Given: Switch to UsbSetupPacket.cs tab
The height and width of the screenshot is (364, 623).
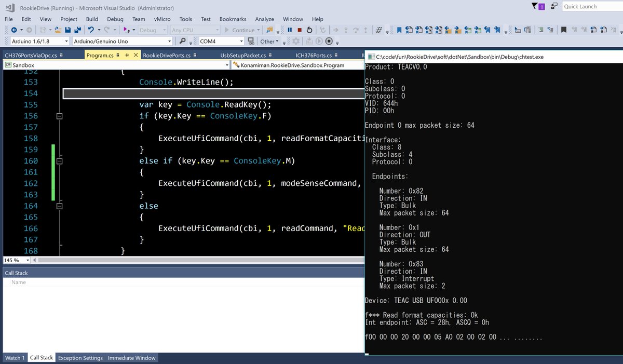Looking at the screenshot, I should pos(243,55).
